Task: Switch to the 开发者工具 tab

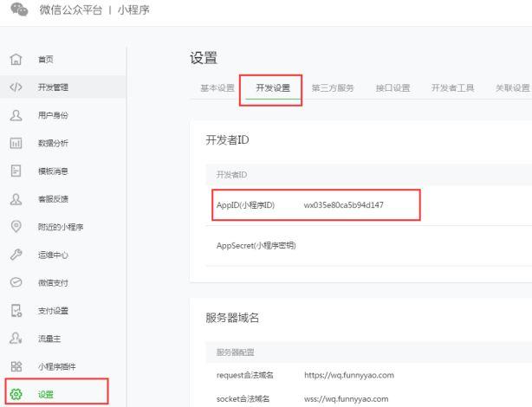Action: pos(452,87)
